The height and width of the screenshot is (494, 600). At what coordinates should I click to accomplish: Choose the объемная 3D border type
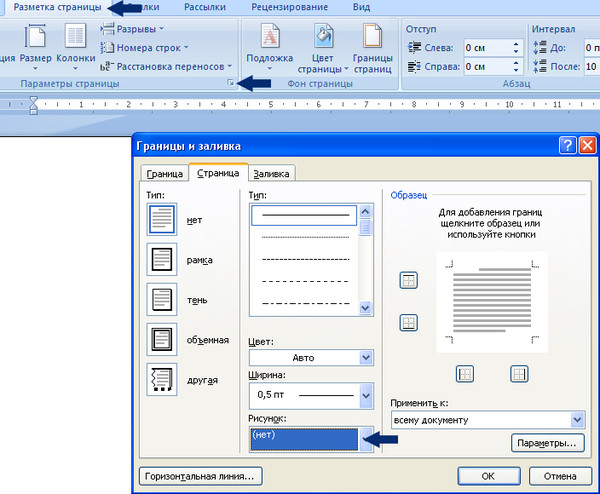tap(160, 339)
